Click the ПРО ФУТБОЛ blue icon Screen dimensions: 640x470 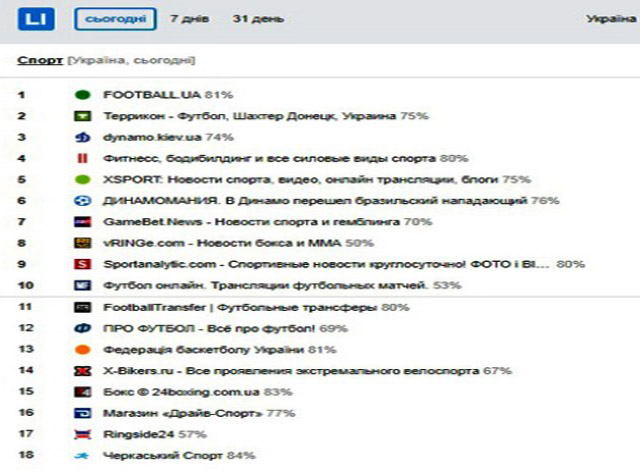tap(82, 328)
